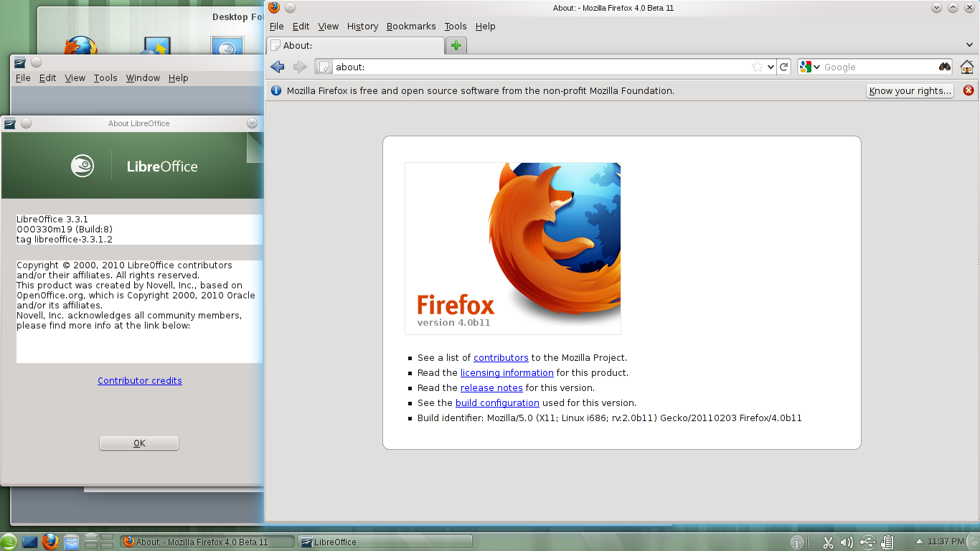Open LibreOffice Tools menu
Screen dimensions: 980x551
[x=105, y=77]
